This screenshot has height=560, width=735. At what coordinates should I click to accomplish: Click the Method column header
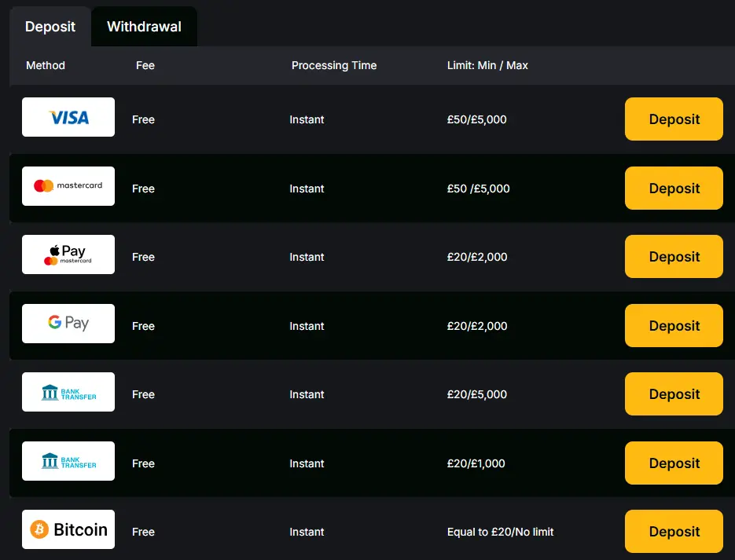[46, 65]
